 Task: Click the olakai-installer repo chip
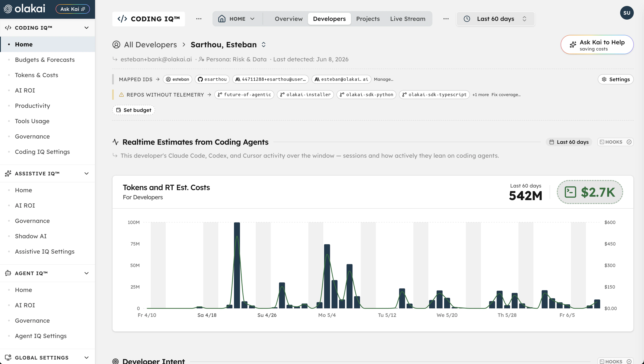(x=305, y=94)
